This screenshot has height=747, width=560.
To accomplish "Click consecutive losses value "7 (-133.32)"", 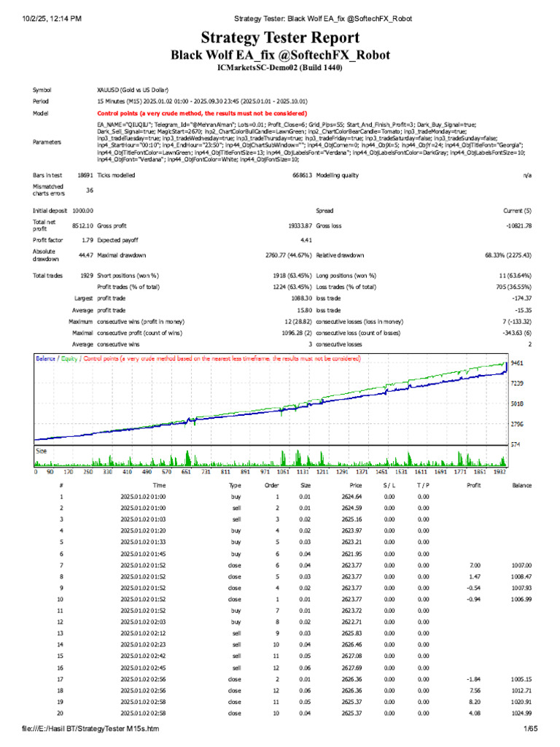I will point(517,322).
